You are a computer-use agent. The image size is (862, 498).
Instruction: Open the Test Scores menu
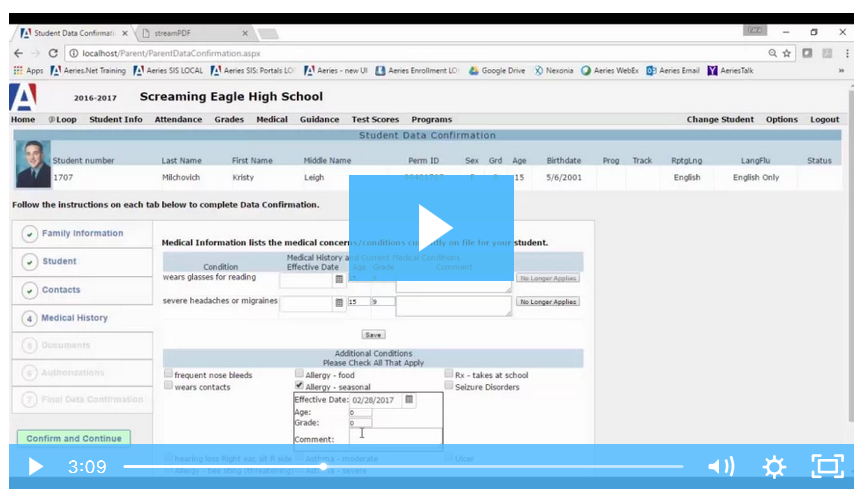coord(375,120)
